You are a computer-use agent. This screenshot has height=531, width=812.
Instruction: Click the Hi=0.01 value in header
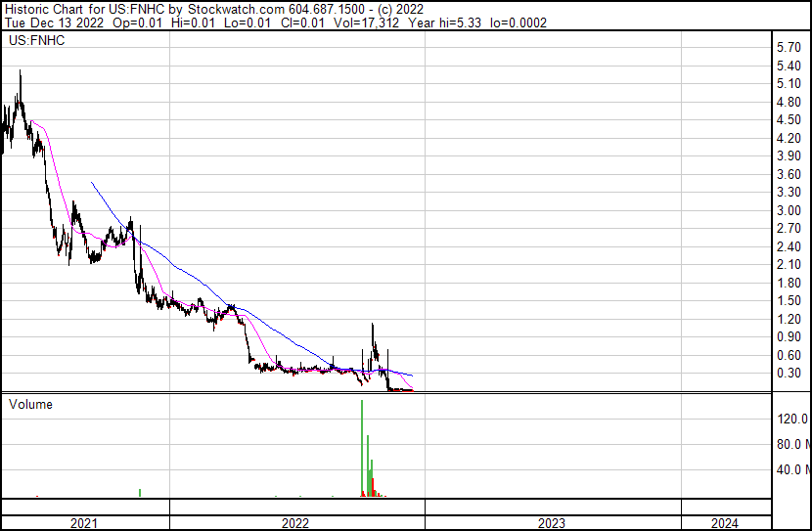point(193,22)
